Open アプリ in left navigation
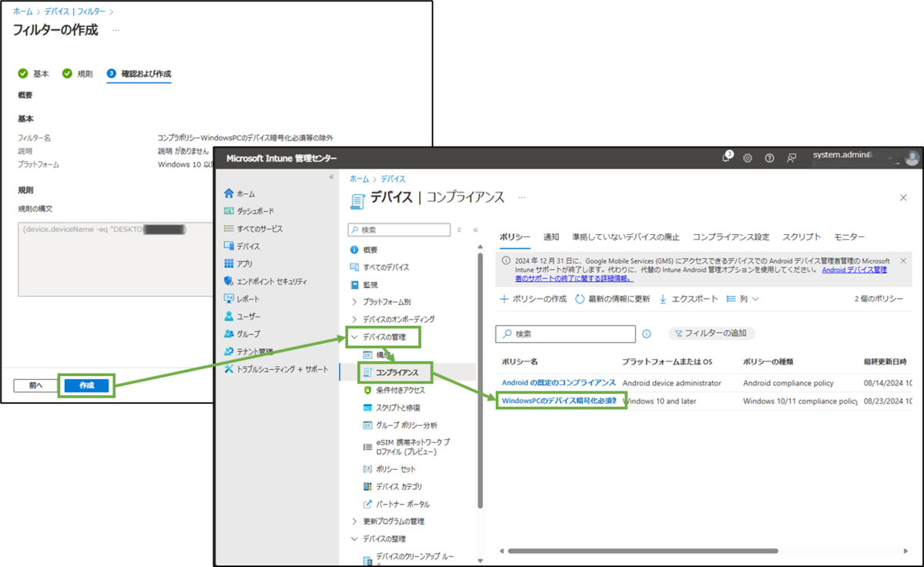 point(238,263)
